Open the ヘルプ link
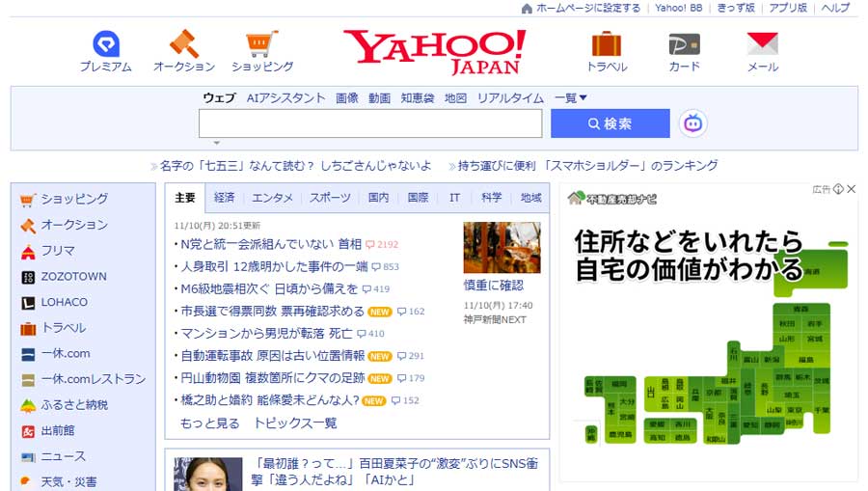 pyautogui.click(x=835, y=9)
